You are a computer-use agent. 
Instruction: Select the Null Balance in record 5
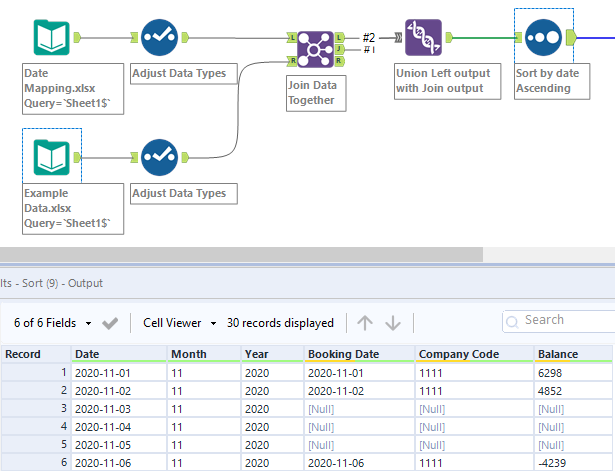[x=573, y=445]
